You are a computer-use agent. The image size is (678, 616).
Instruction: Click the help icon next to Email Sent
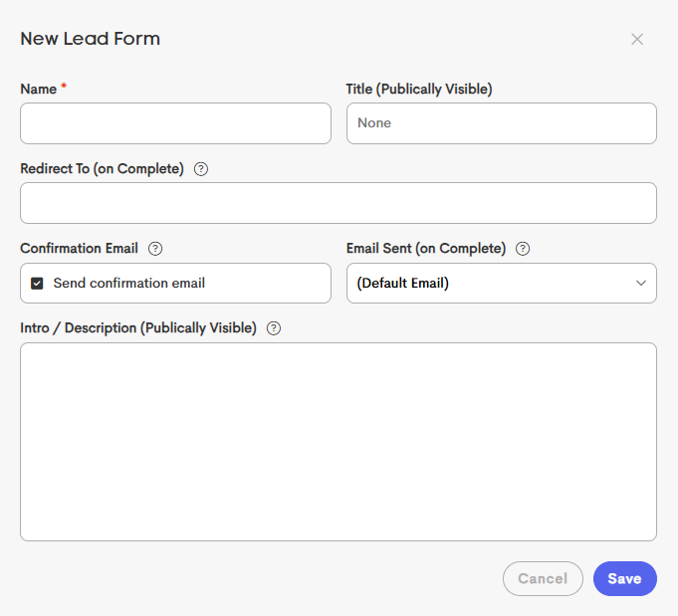(x=523, y=249)
